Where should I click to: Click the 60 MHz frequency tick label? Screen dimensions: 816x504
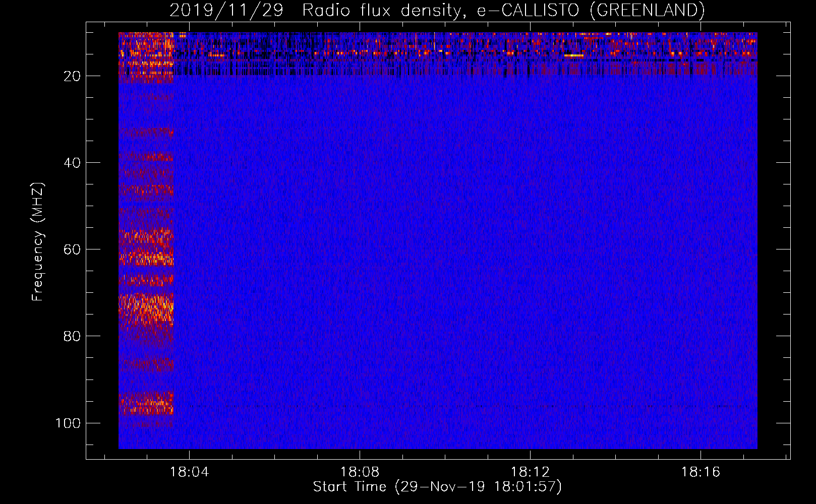[72, 249]
